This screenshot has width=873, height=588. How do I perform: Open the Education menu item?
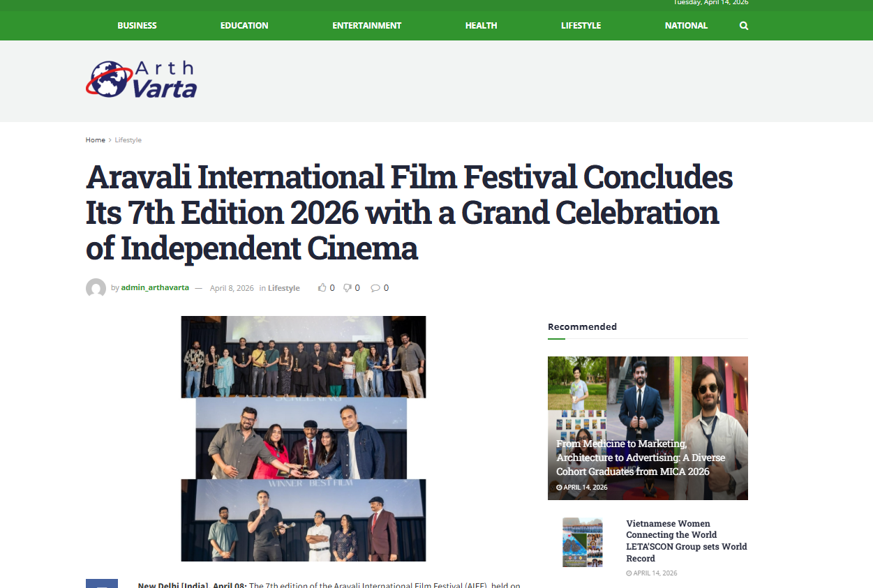244,26
